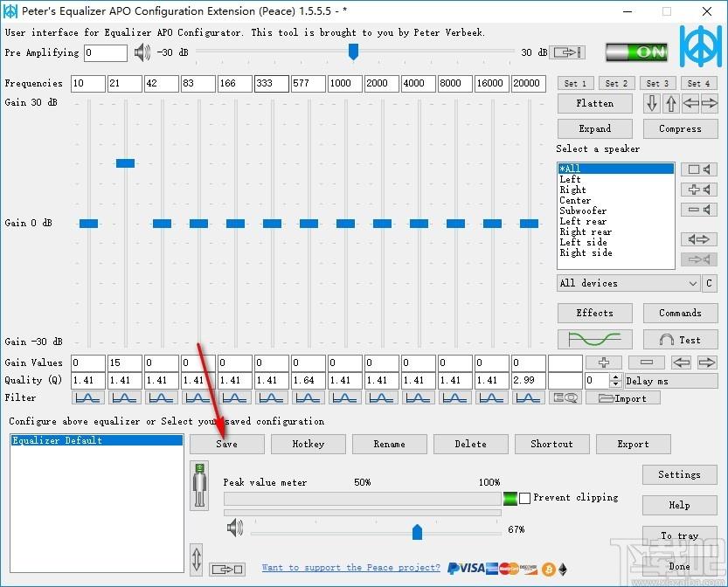Click the square speaker icon beside *All
The image size is (728, 587).
(x=699, y=169)
